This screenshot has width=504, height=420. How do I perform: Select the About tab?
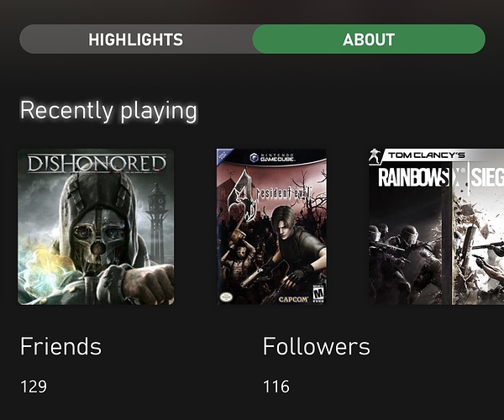(369, 39)
